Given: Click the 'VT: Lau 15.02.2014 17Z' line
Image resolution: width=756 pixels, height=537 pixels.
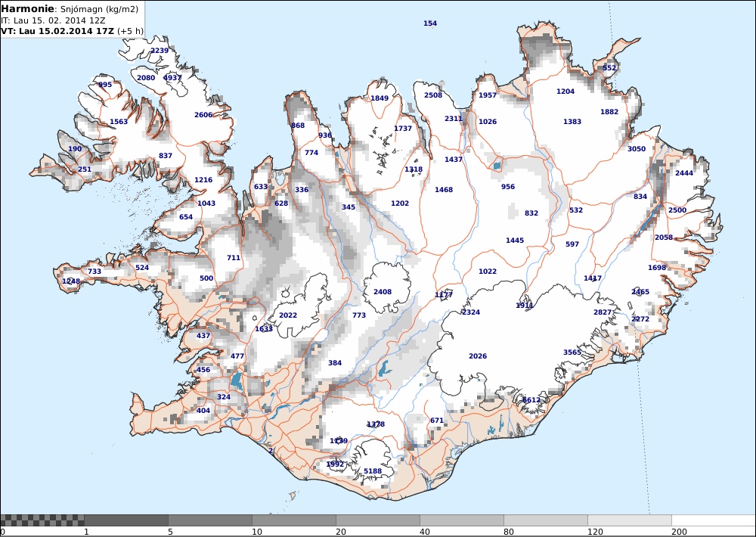Looking at the screenshot, I should (57, 31).
